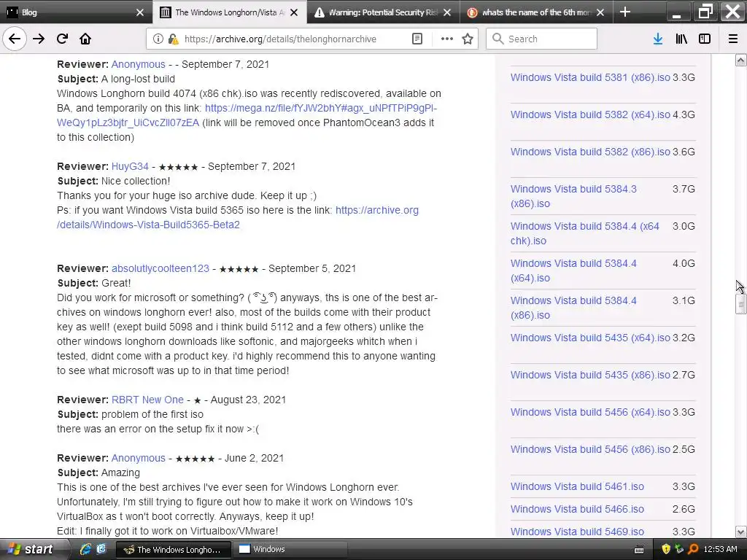Viewport: 747px width, 560px height.
Task: Close the Blog tab
Action: (x=139, y=12)
